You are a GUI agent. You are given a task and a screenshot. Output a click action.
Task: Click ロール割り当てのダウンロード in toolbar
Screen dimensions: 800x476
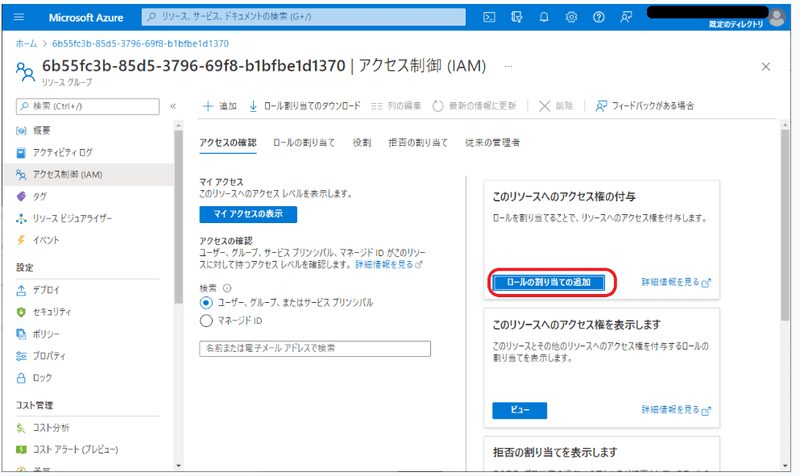click(x=304, y=106)
